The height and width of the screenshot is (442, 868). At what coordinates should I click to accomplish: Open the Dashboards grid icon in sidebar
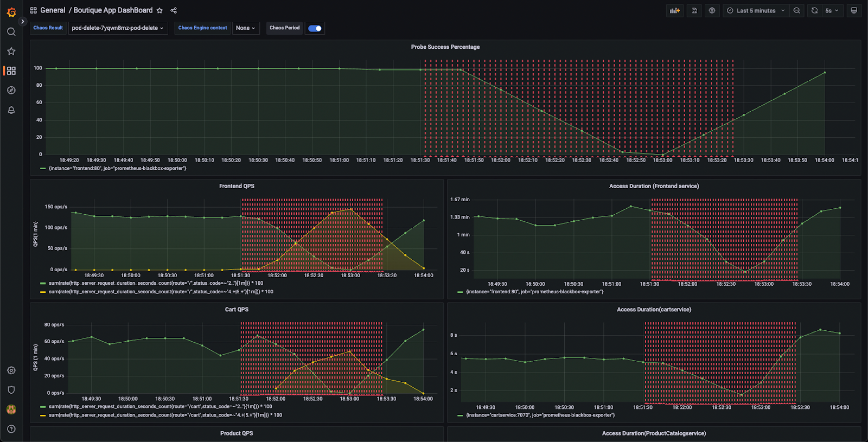coord(11,71)
